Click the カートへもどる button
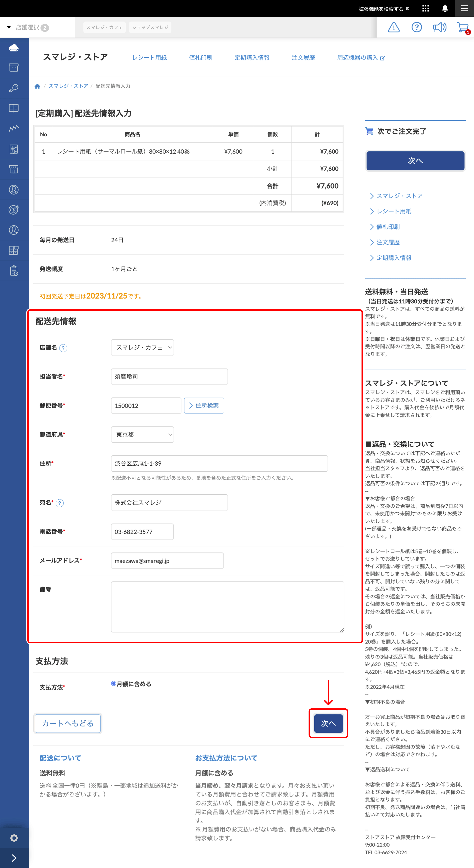 coord(68,723)
